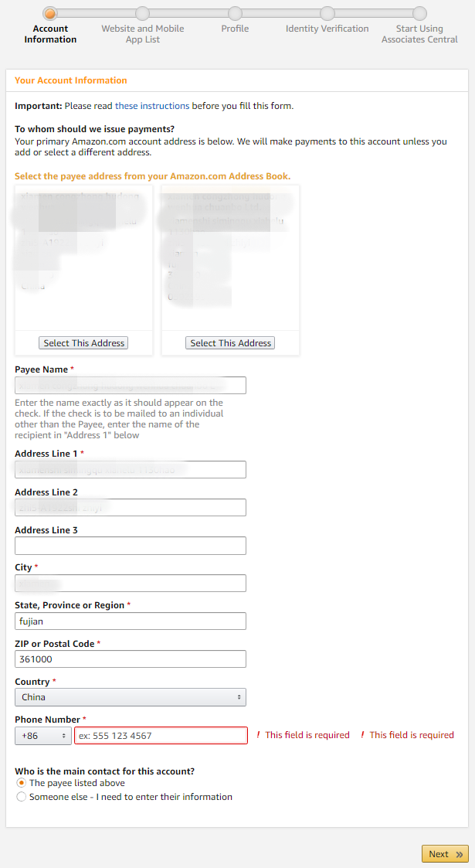The height and width of the screenshot is (868, 475).
Task: Open the 'these instructions' link
Action: coord(152,106)
